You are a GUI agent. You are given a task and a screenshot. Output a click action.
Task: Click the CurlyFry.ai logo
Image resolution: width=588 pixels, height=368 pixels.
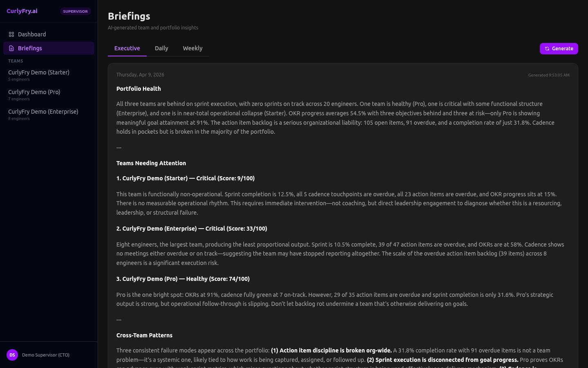(22, 11)
